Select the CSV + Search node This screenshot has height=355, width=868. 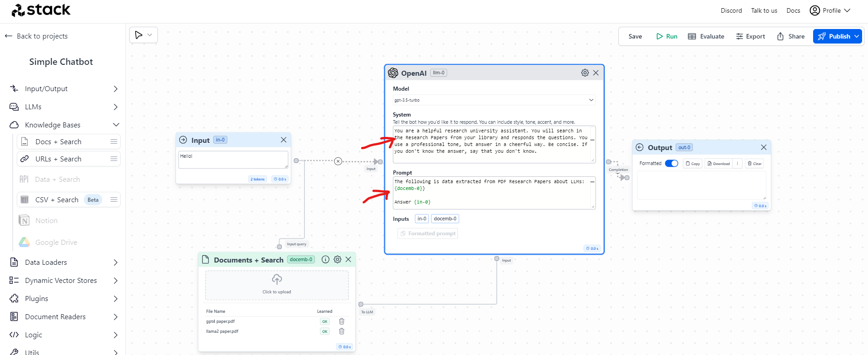point(69,199)
